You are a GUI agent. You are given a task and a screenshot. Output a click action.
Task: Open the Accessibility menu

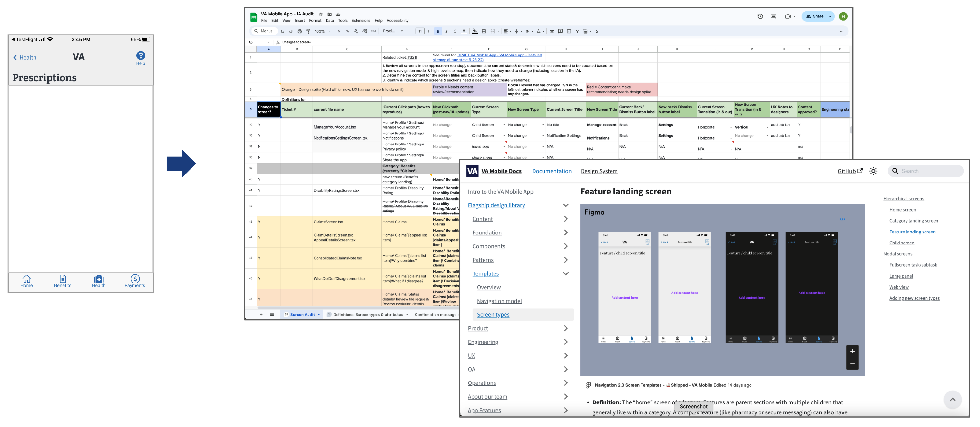point(397,21)
